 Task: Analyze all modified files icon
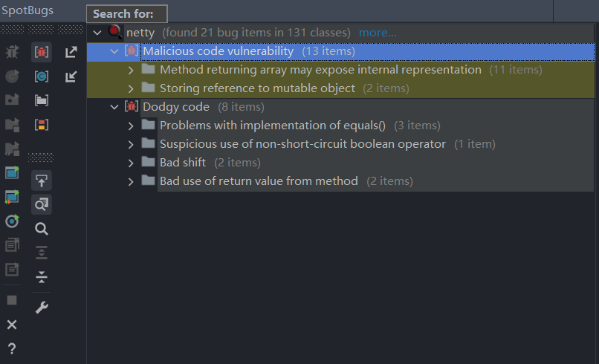point(12,245)
